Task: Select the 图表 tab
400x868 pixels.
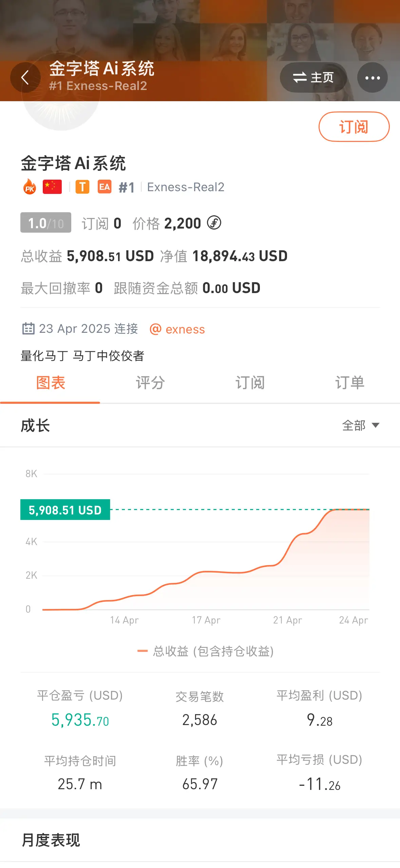Action: pyautogui.click(x=50, y=383)
